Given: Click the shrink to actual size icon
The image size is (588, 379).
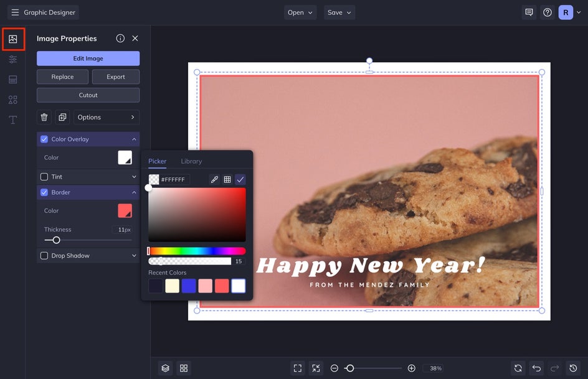Looking at the screenshot, I should tap(316, 368).
